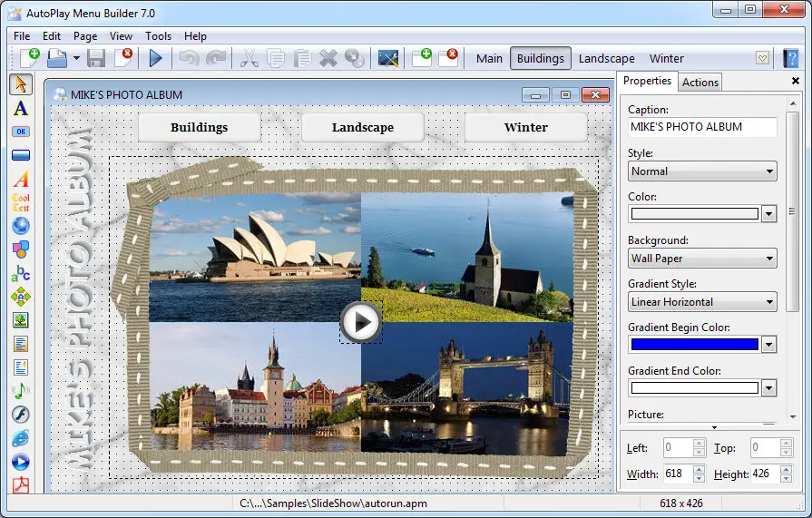Viewport: 812px width, 518px height.
Task: Click the blue Gradient Begin Color swatch
Action: [694, 345]
